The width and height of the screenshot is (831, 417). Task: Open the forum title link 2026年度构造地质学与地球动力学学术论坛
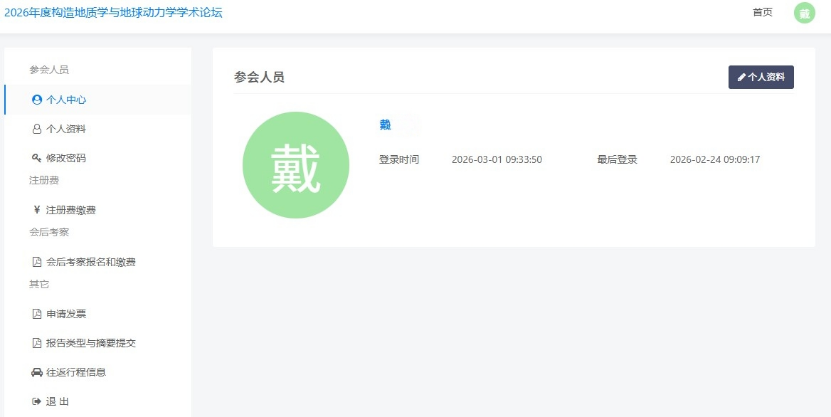(x=113, y=13)
